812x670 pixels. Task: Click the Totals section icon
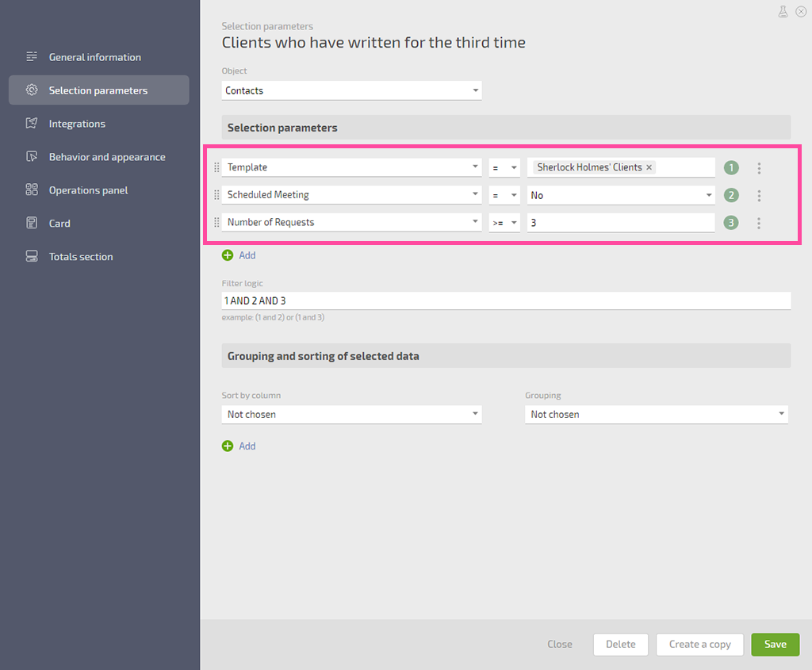pos(32,256)
